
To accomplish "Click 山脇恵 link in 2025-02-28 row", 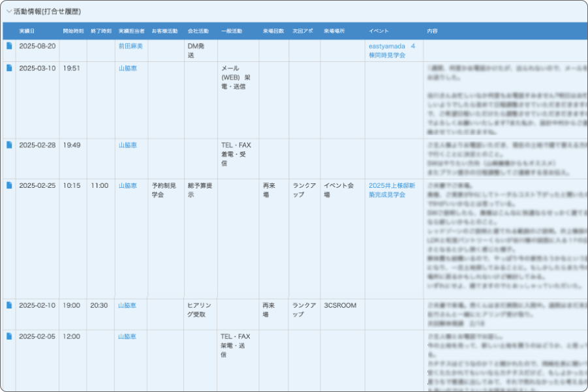I will coord(127,145).
